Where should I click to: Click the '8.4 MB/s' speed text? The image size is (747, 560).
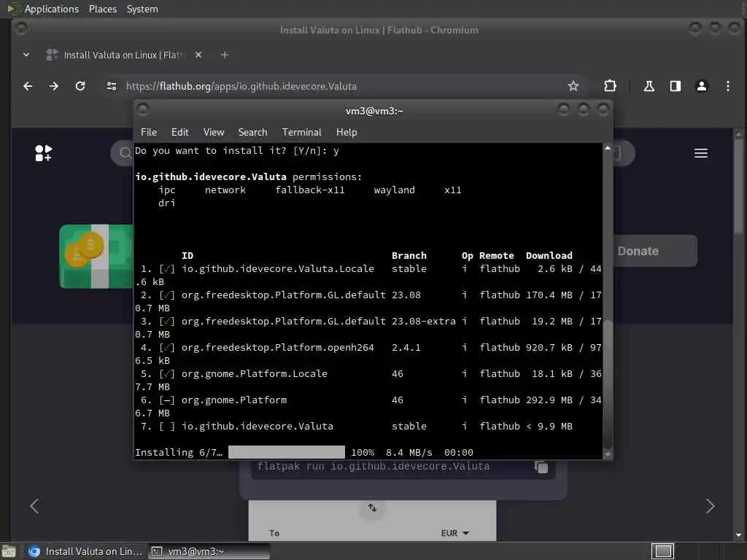(x=409, y=452)
